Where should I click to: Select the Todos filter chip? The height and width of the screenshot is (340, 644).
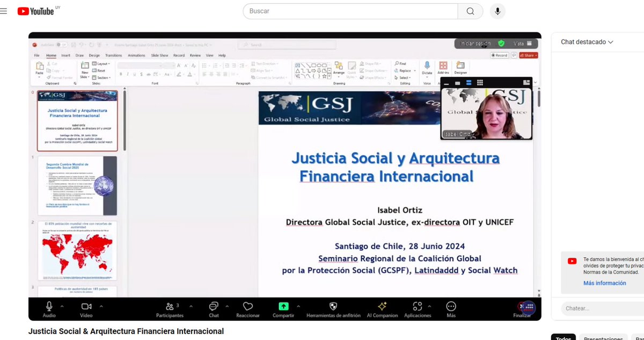563,338
